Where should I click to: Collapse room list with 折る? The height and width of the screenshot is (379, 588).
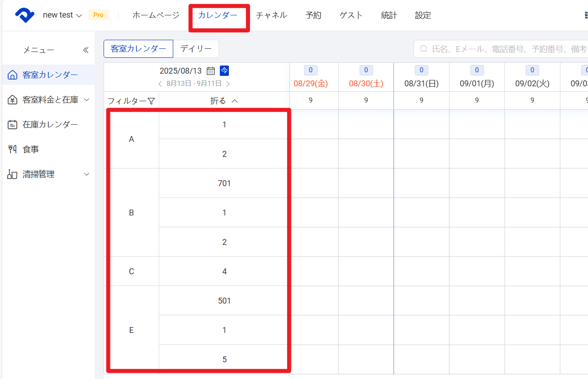coord(224,101)
